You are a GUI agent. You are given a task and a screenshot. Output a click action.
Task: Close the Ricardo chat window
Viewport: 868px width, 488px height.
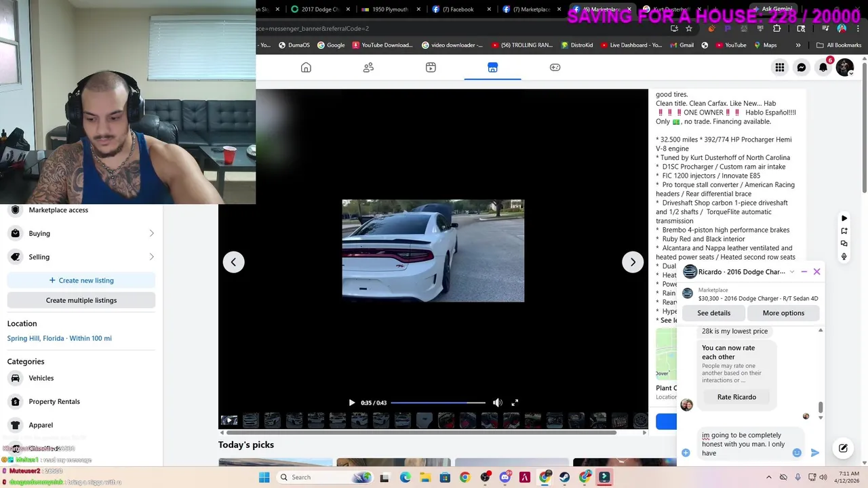click(x=816, y=272)
